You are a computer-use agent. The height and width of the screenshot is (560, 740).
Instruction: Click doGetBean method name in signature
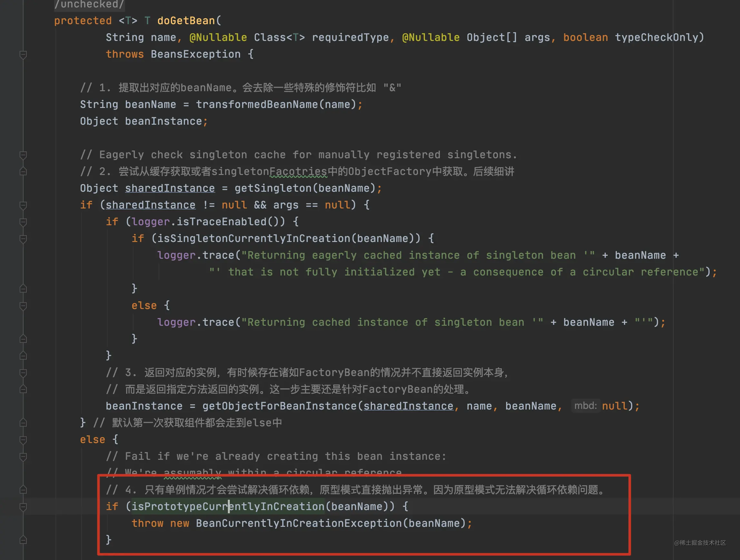[186, 20]
